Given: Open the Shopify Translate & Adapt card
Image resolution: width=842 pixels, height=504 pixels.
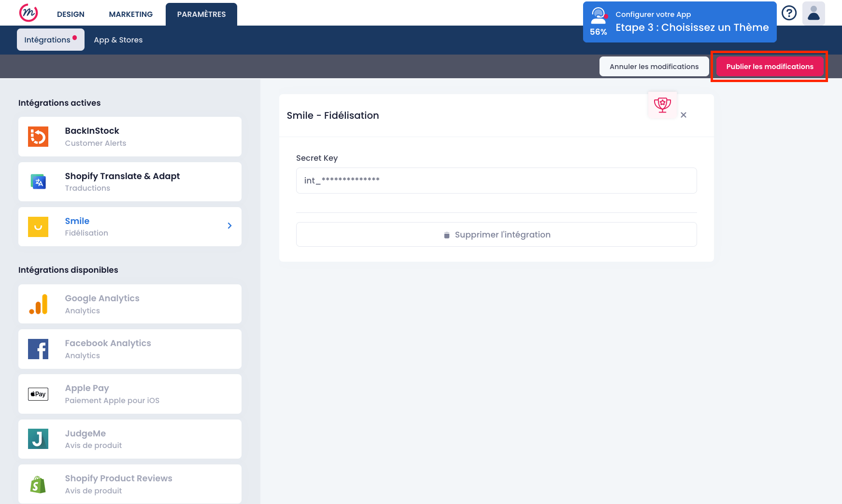Looking at the screenshot, I should coord(130,182).
